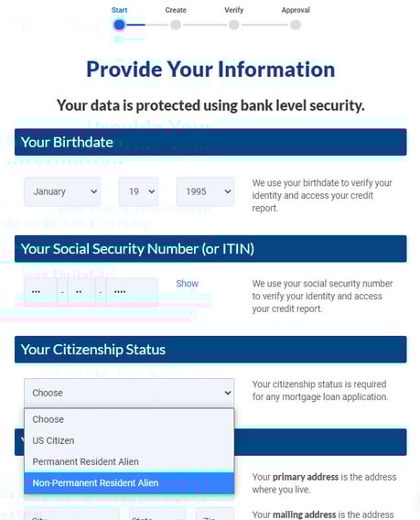The image size is (420, 520).
Task: Select Permanent Resident Alien option
Action: point(129,462)
